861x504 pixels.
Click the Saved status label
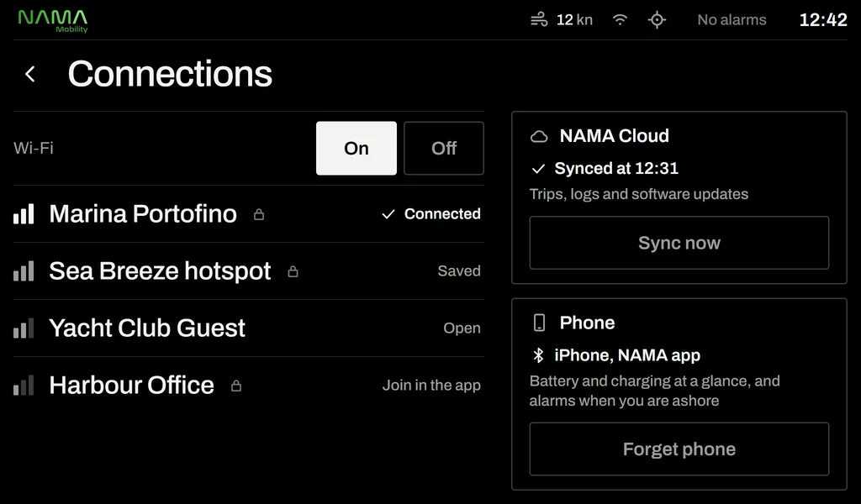point(459,271)
